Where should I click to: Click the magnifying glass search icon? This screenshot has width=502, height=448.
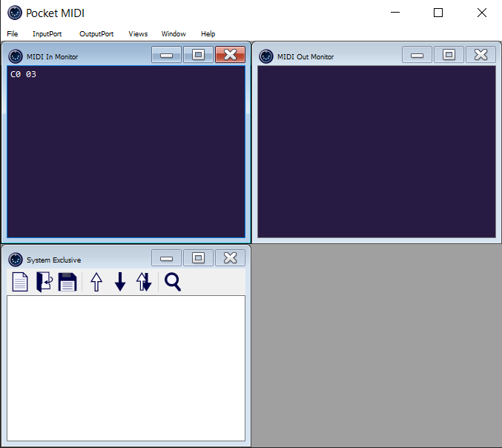click(173, 282)
